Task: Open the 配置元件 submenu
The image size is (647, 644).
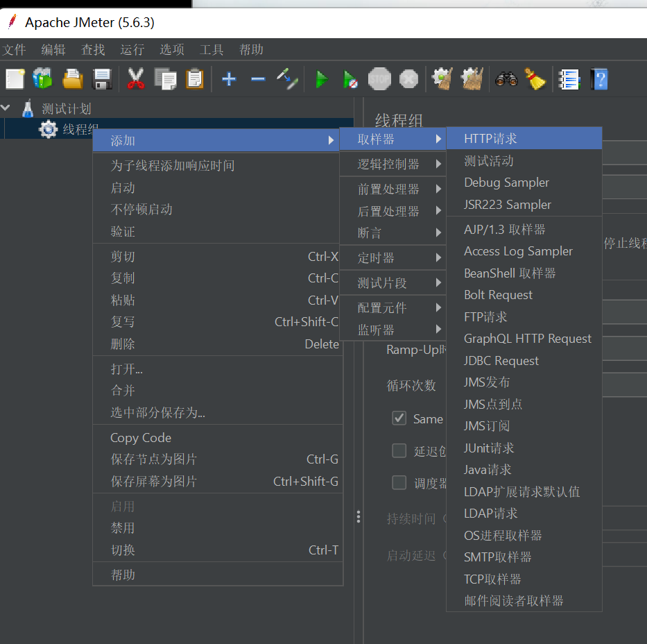Action: [392, 307]
